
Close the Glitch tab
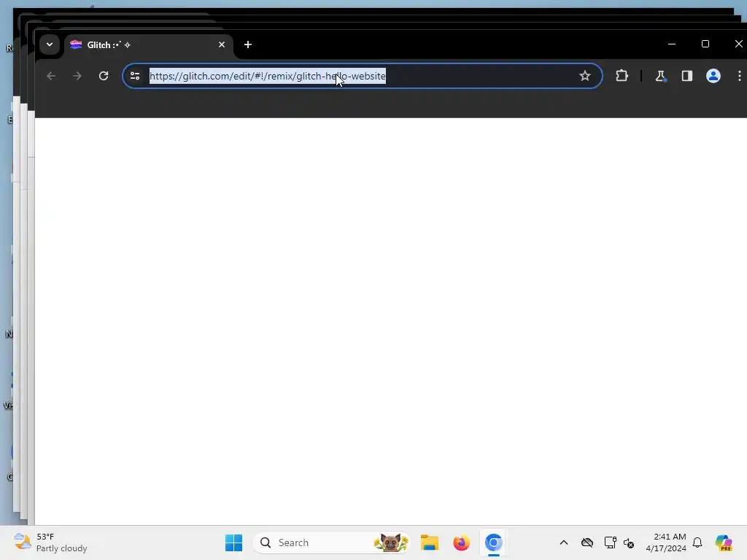(222, 44)
